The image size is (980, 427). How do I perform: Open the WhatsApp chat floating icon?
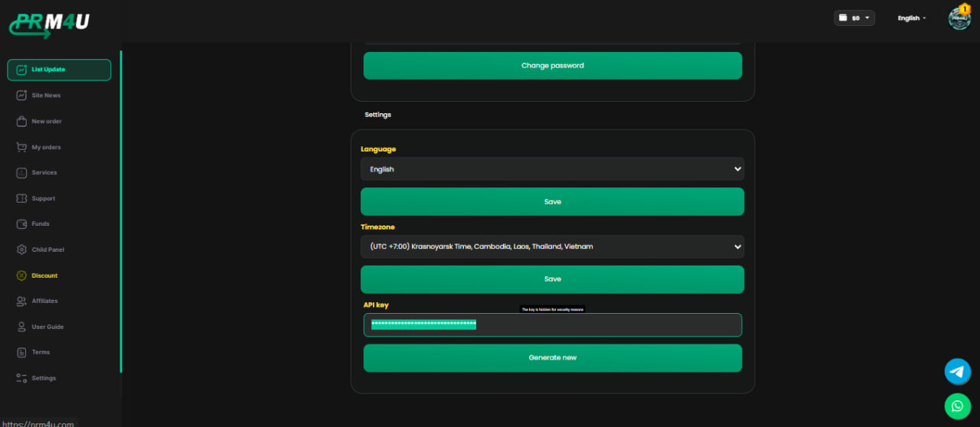click(x=957, y=406)
